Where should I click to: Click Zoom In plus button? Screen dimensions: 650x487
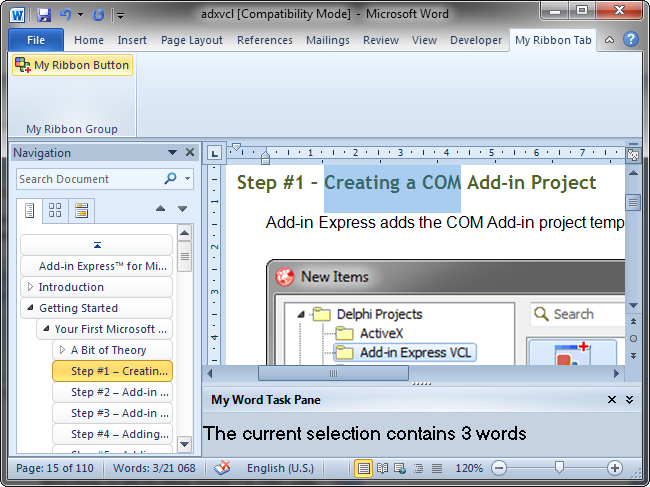615,468
